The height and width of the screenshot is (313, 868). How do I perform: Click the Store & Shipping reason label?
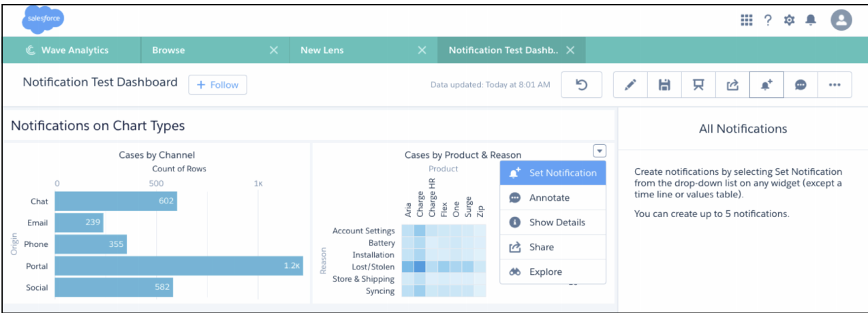point(363,279)
